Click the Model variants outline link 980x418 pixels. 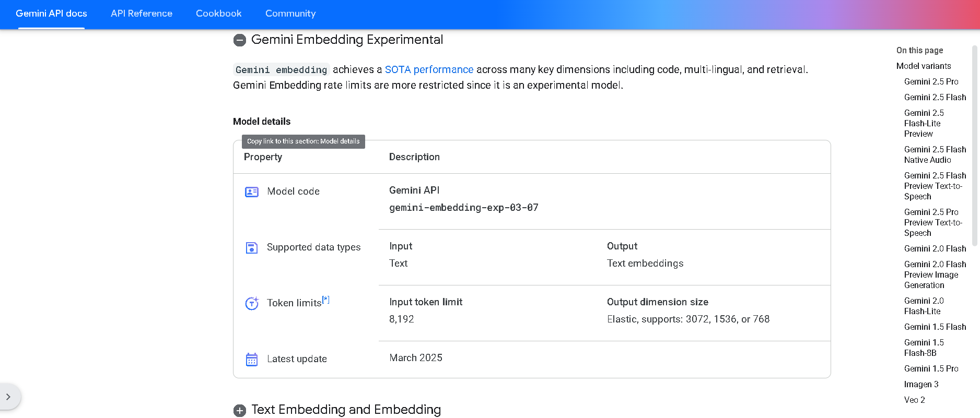tap(923, 66)
